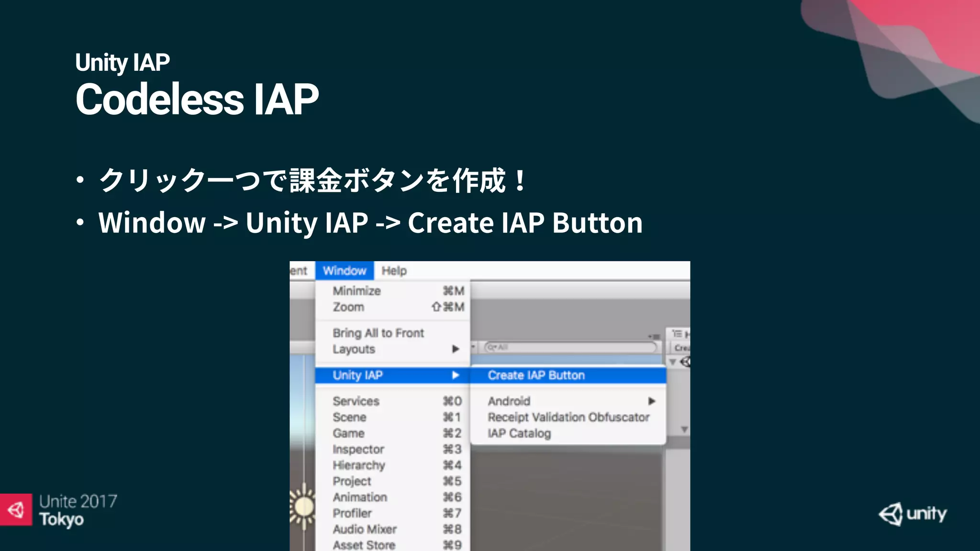Open the Profiler window
The image size is (980, 551).
393,513
